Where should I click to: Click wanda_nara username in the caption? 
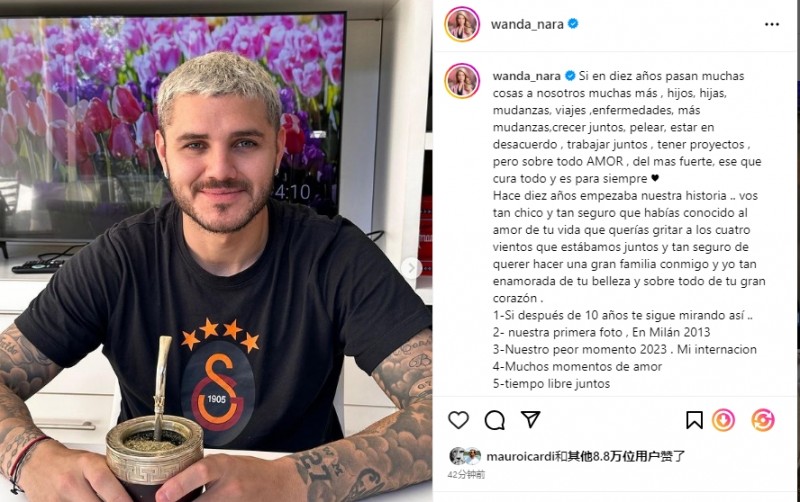click(527, 76)
